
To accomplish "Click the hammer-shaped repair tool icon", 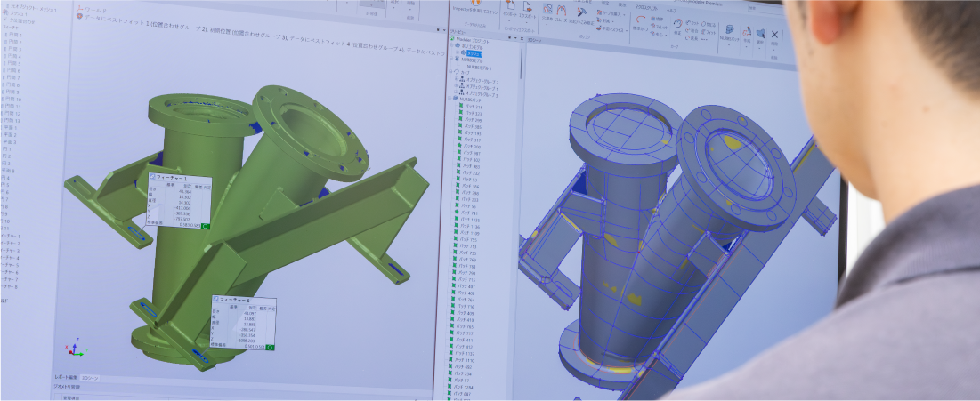I will [583, 13].
